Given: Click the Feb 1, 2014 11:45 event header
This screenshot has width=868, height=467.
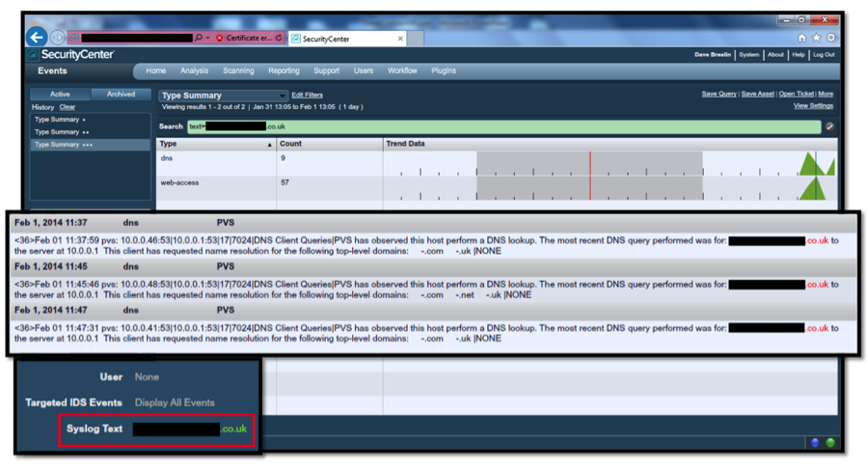Looking at the screenshot, I should [x=432, y=266].
